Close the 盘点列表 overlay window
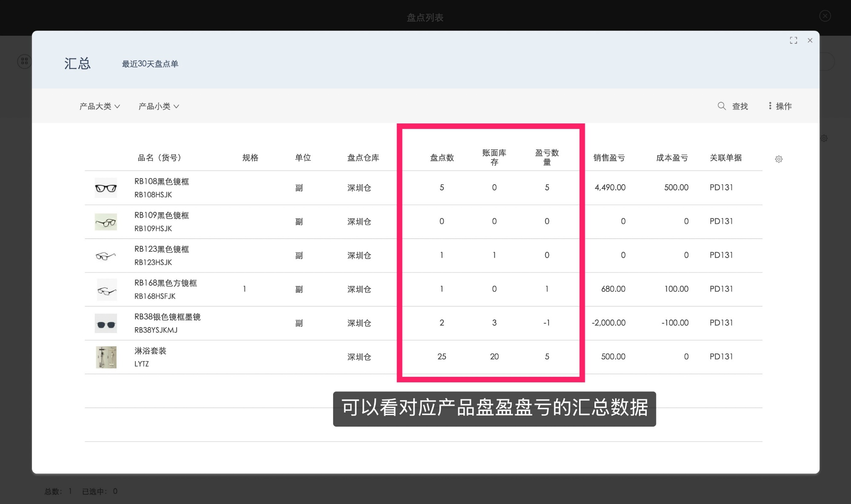 pyautogui.click(x=825, y=16)
